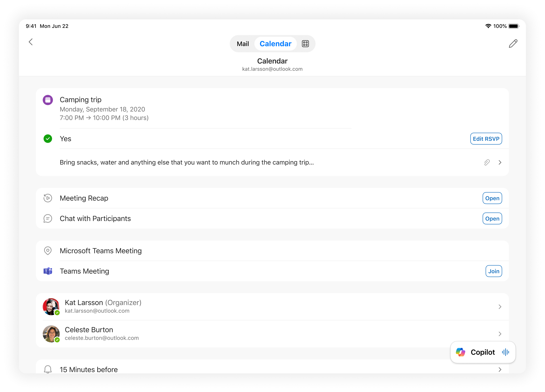
Task: Tap Kat Larsson's online status badge
Action: (x=57, y=313)
